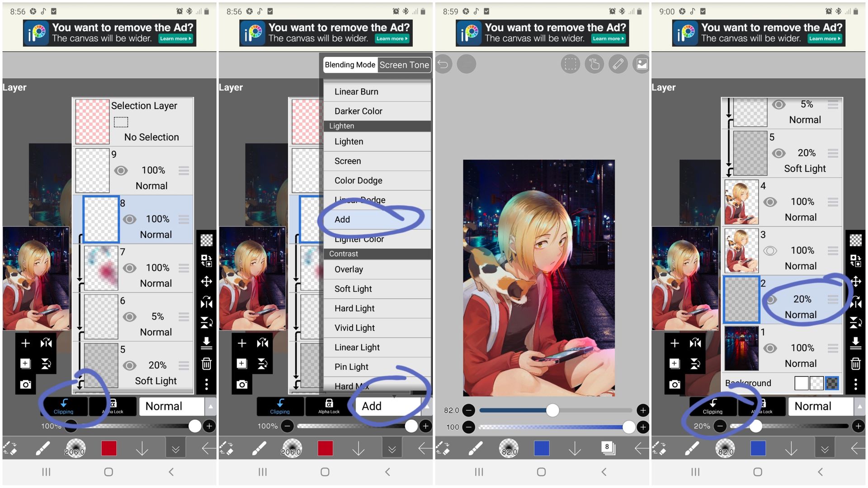Open camera icon in second screen
This screenshot has height=488, width=868.
click(x=242, y=385)
